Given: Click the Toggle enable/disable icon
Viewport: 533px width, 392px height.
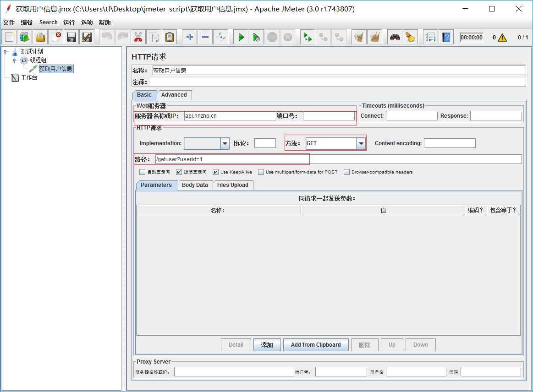Looking at the screenshot, I should (220, 37).
